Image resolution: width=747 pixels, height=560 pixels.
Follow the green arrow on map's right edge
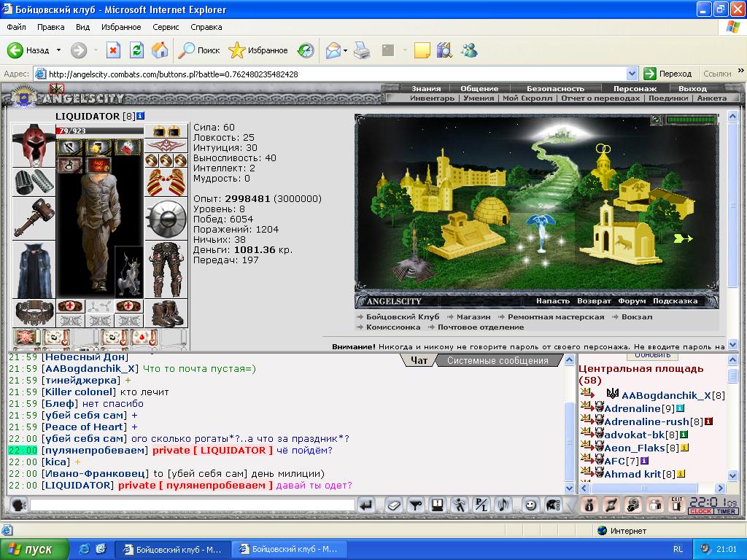tap(683, 238)
